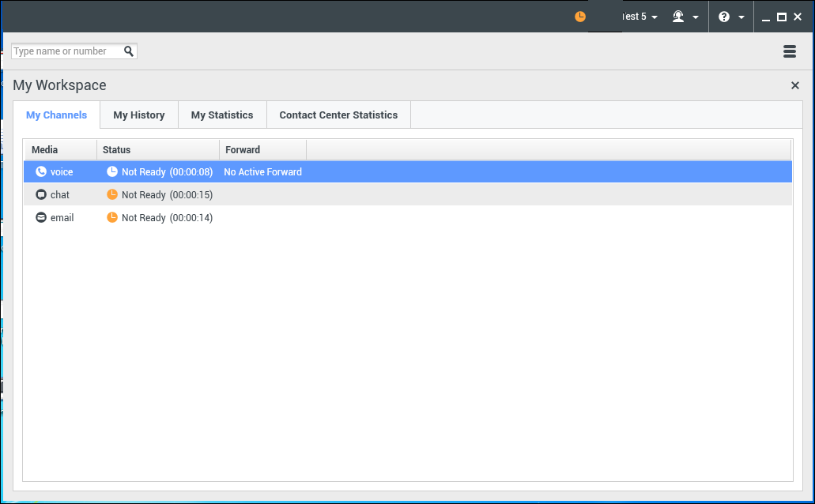Expand the help dropdown arrow
The height and width of the screenshot is (504, 815).
pyautogui.click(x=741, y=17)
